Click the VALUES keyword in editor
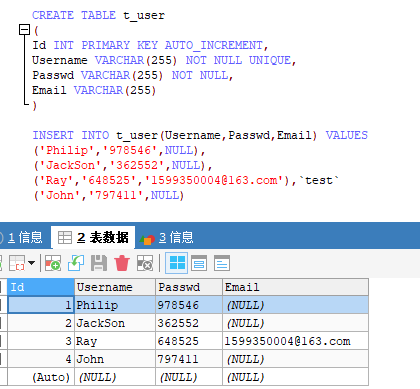 click(347, 135)
